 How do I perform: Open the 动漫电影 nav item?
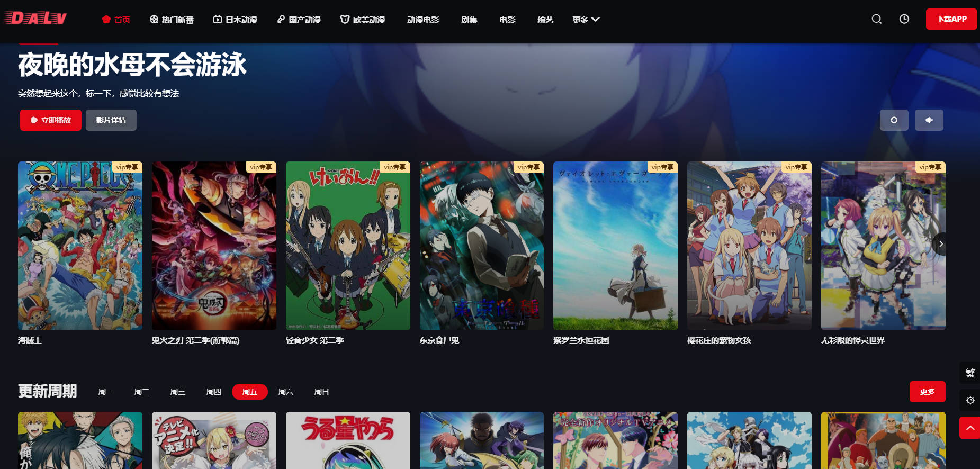423,20
